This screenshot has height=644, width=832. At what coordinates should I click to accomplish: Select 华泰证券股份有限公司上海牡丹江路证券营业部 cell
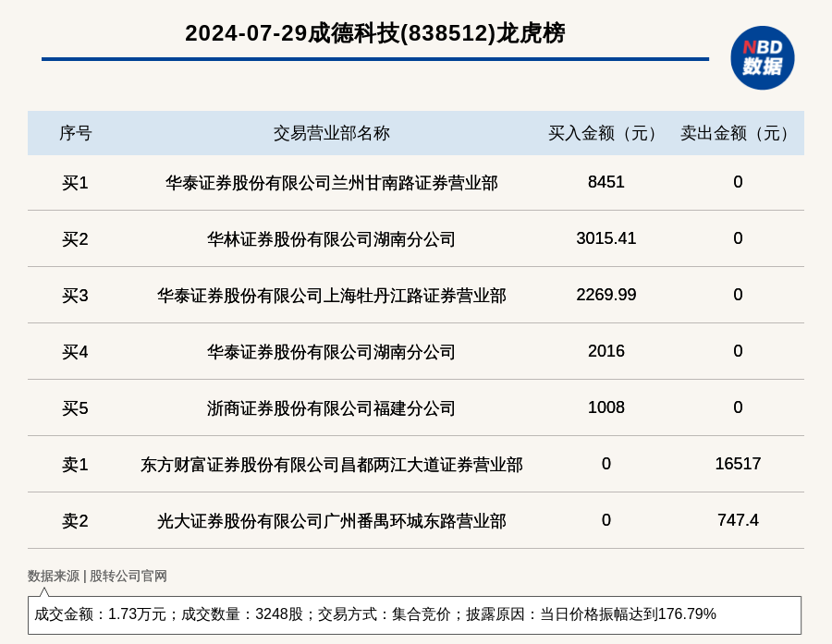332,296
